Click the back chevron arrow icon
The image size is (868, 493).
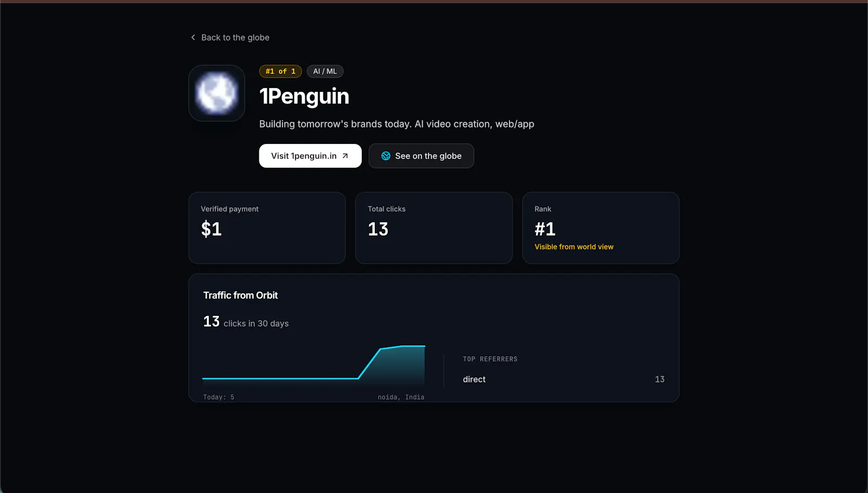click(193, 37)
